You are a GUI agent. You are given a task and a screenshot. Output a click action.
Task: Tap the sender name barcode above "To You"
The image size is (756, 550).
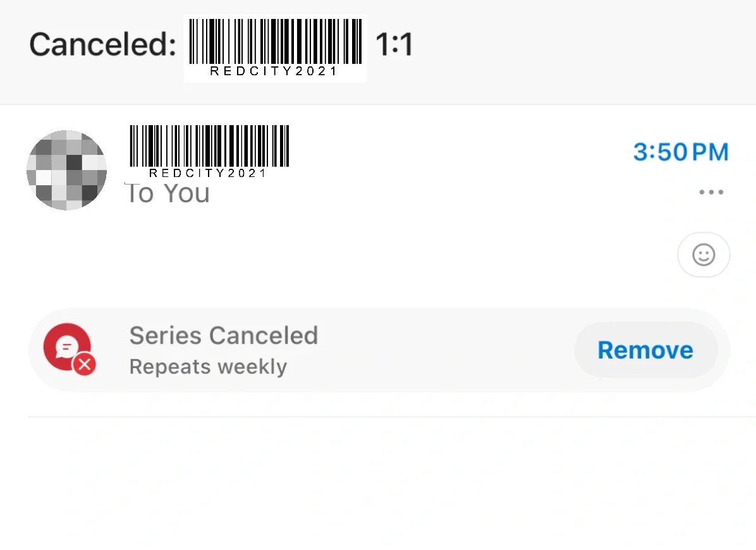[x=209, y=146]
